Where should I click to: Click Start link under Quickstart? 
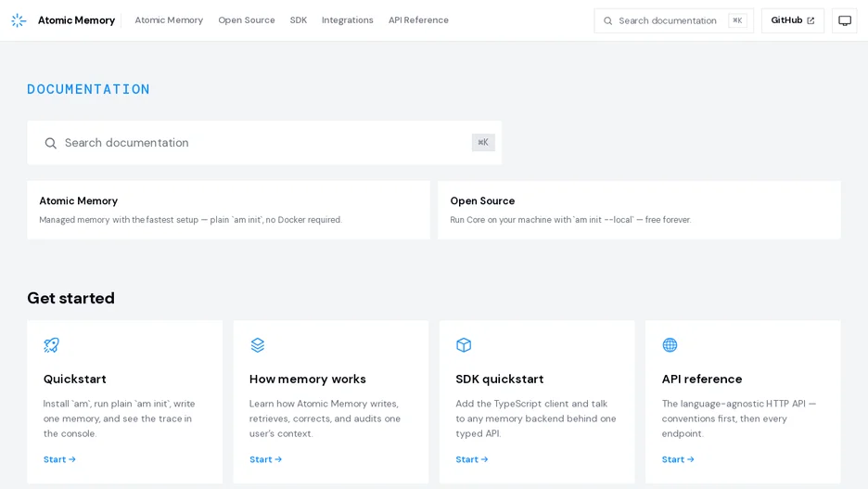(x=59, y=459)
